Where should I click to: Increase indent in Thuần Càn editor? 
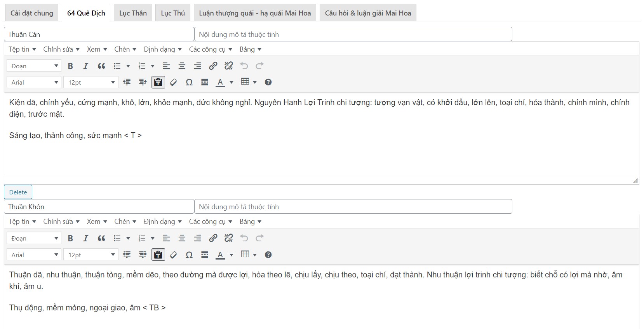[143, 82]
